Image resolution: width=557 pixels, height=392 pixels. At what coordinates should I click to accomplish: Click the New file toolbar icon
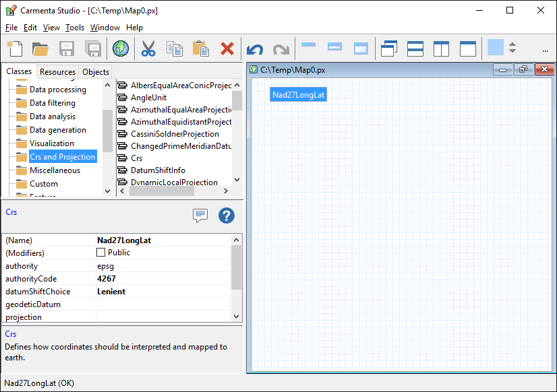(x=15, y=48)
